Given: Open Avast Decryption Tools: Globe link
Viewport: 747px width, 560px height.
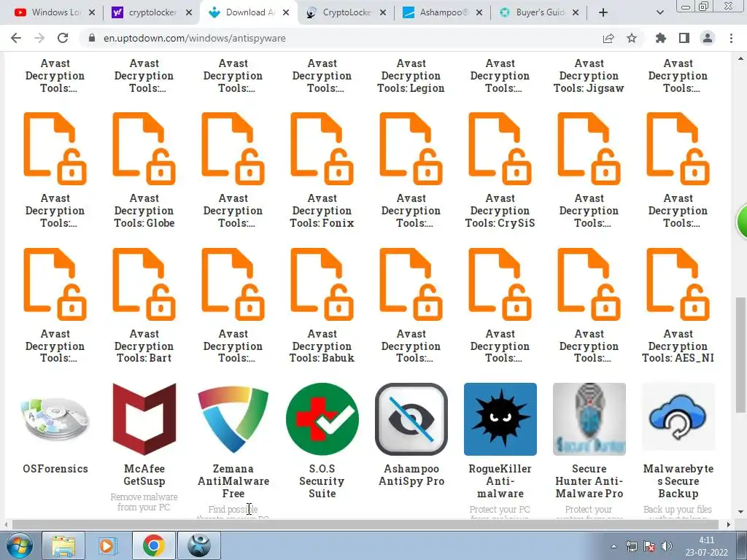Looking at the screenshot, I should pos(144,211).
